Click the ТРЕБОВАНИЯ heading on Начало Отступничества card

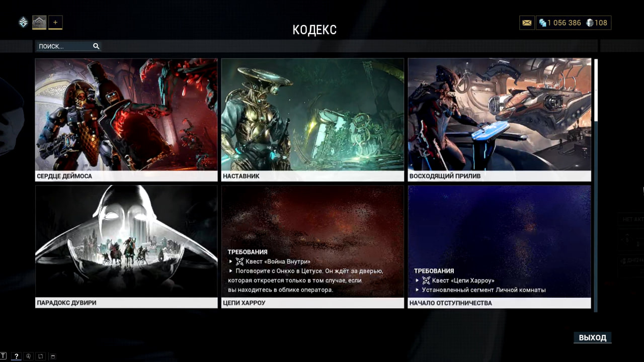pos(434,271)
